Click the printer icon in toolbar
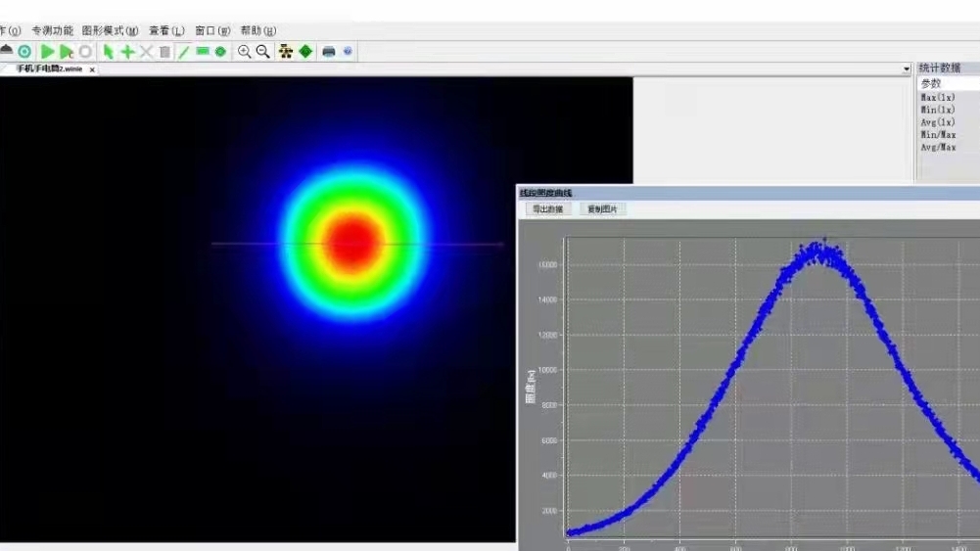 point(329,52)
